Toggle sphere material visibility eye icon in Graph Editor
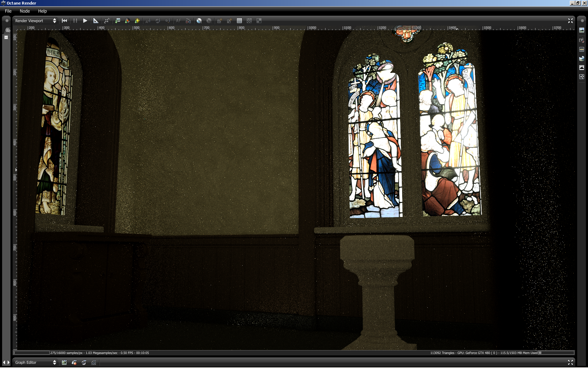 pos(84,362)
